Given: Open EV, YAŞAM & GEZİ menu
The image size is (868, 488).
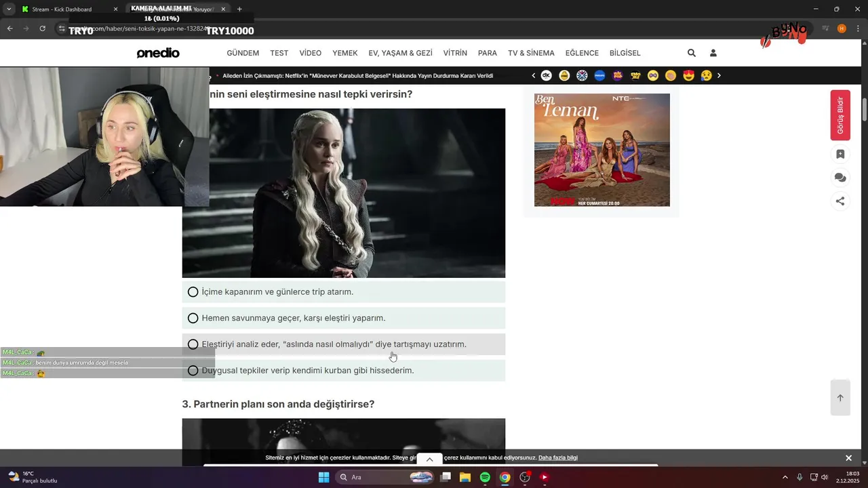Looking at the screenshot, I should pos(401,53).
